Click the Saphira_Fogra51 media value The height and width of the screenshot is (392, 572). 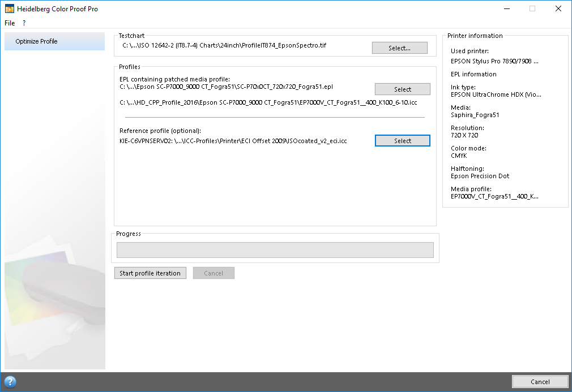point(475,115)
